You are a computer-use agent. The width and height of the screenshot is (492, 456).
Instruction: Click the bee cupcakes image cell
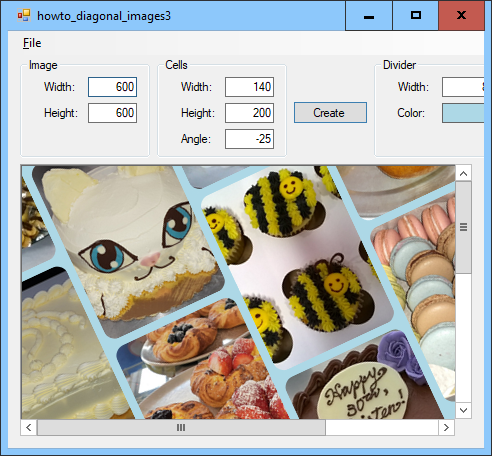tap(297, 267)
